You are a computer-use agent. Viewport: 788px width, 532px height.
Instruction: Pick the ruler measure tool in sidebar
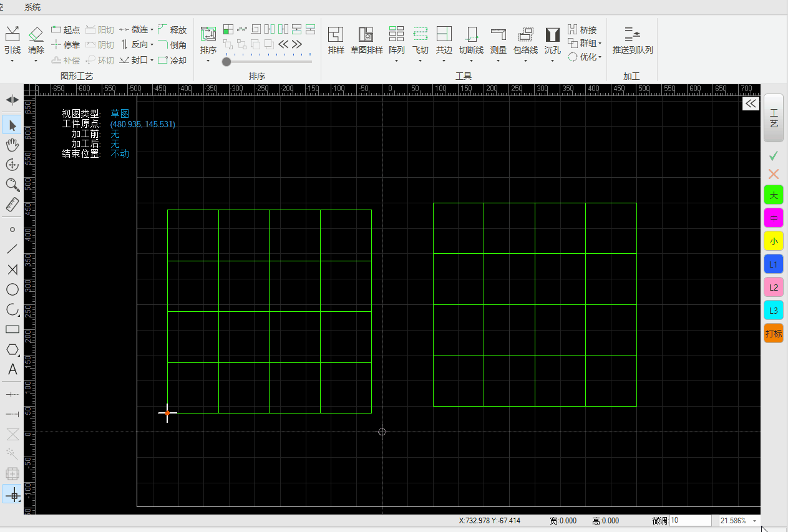[x=12, y=204]
